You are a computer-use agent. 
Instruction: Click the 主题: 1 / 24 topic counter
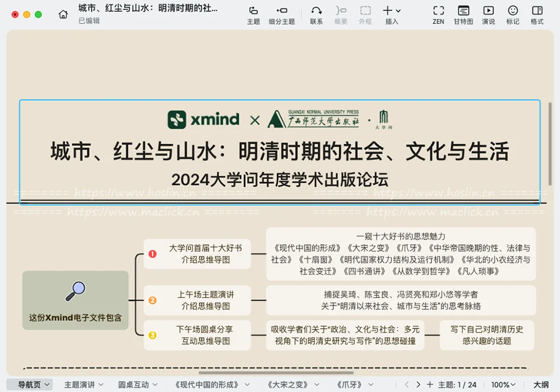[x=457, y=384]
